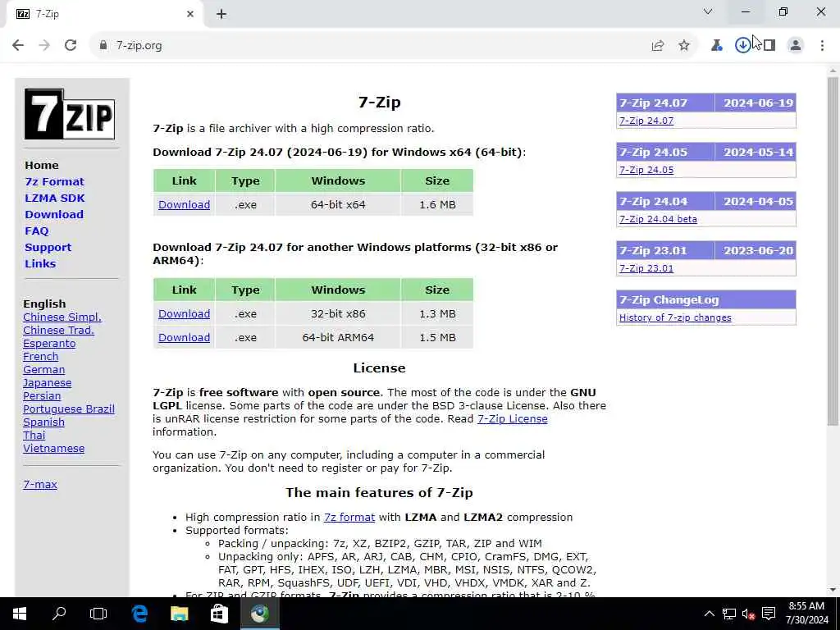Open a new tab with plus button
The width and height of the screenshot is (840, 630).
click(x=221, y=15)
